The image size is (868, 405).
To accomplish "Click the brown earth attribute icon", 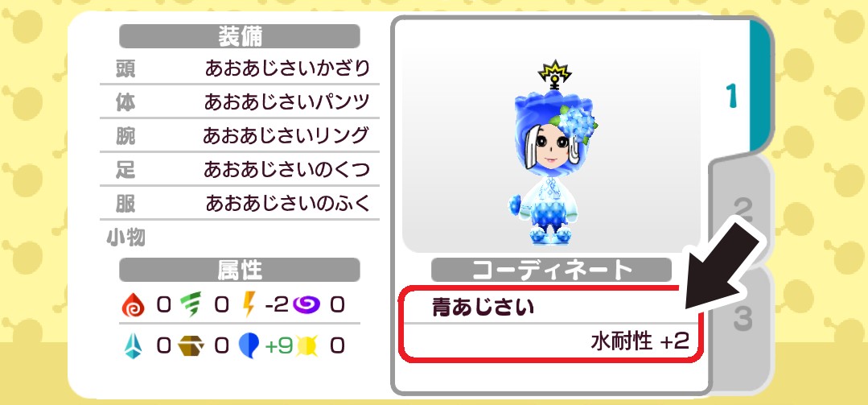I will [191, 346].
